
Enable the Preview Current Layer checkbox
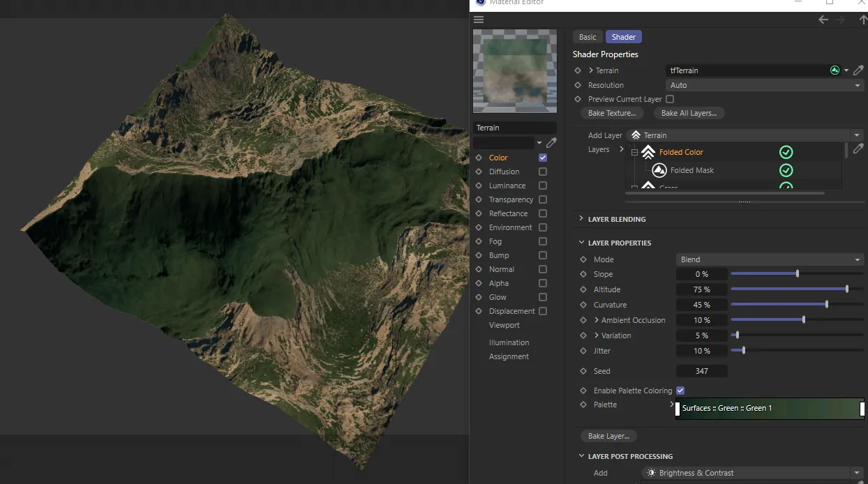(x=670, y=99)
